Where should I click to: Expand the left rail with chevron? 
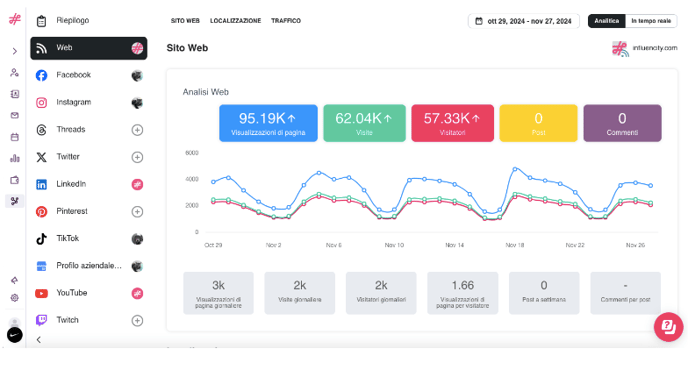click(14, 51)
